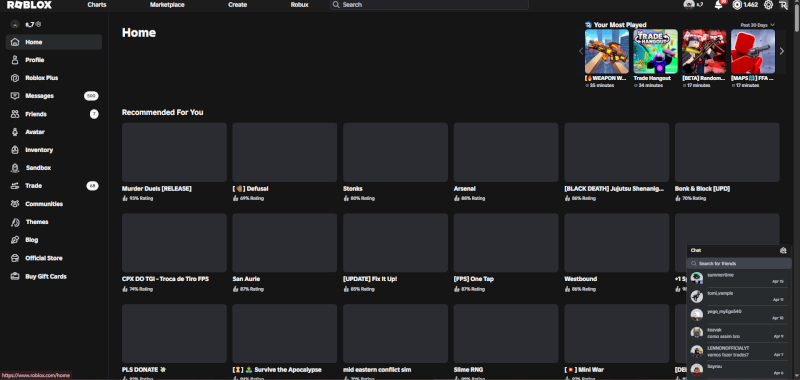Open the Robux tab in header

[299, 5]
